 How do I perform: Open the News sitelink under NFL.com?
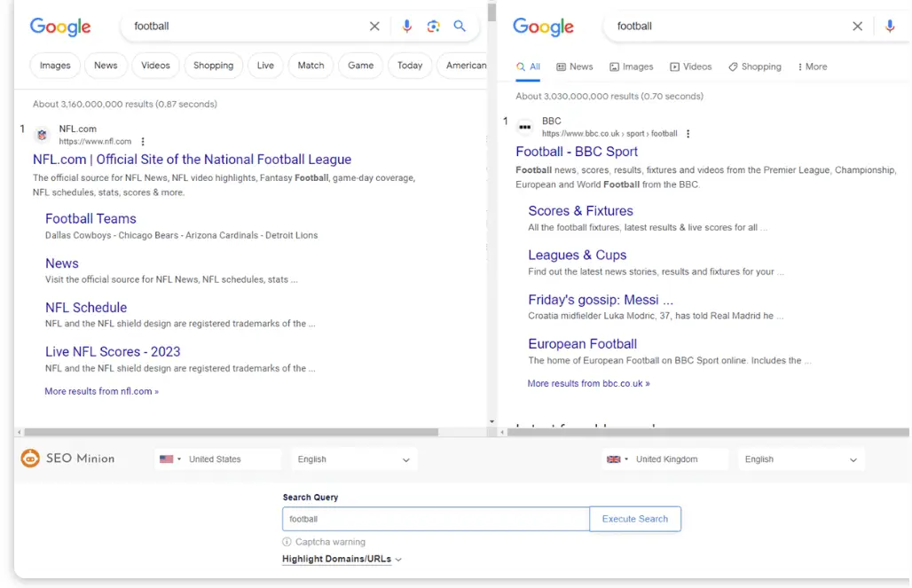click(x=61, y=263)
